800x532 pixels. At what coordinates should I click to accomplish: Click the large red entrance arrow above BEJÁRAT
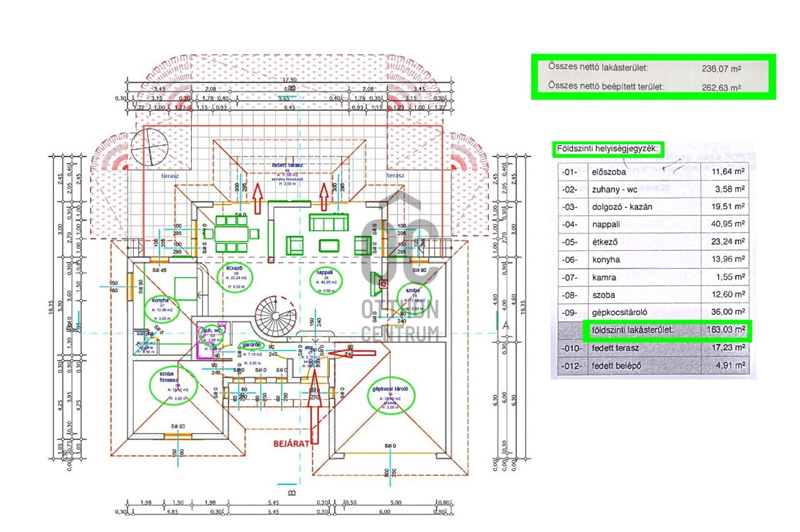coord(314,406)
